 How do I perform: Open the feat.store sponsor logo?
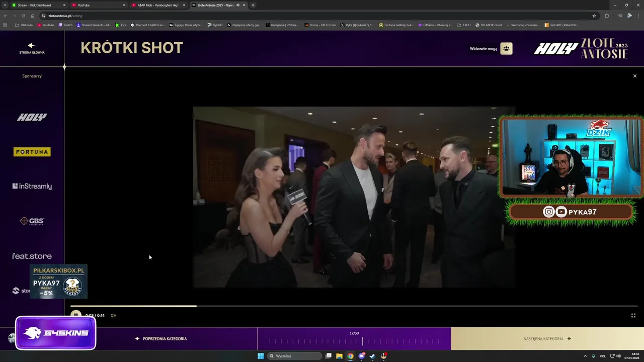(32, 256)
